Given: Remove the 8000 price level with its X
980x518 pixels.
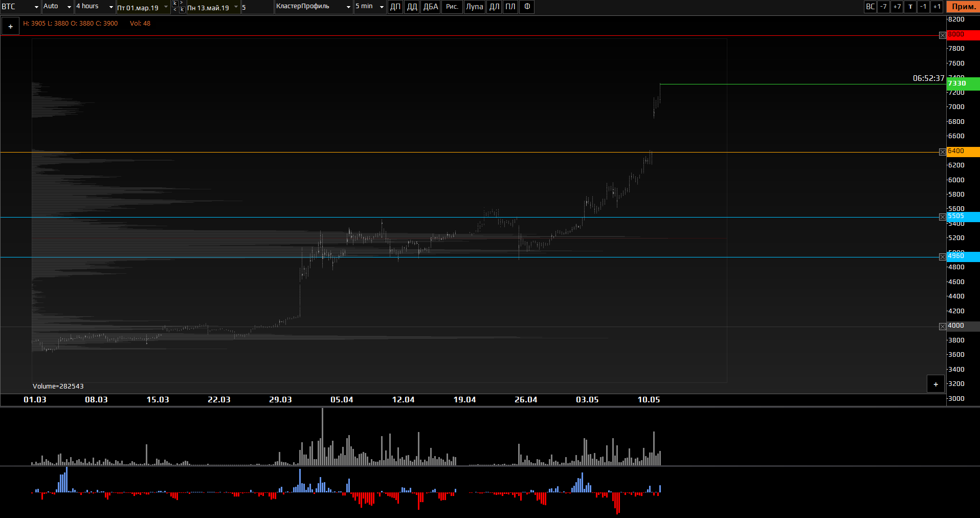Looking at the screenshot, I should (942, 35).
